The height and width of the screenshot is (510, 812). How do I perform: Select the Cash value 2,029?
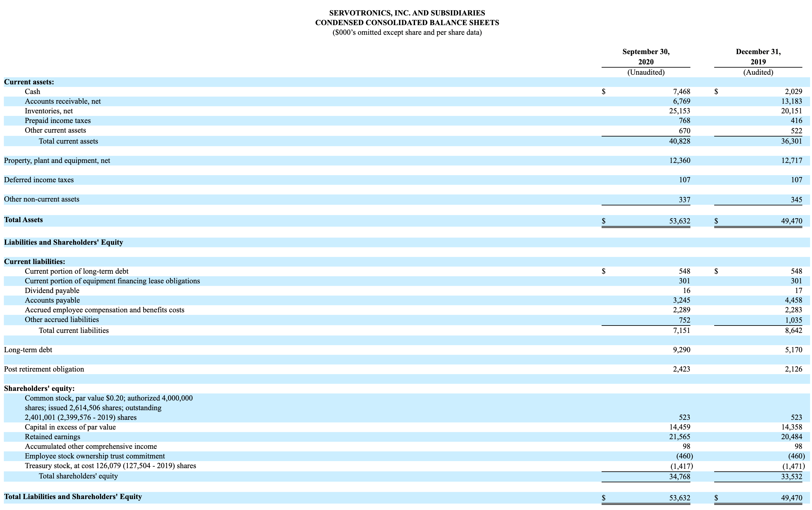coord(793,92)
